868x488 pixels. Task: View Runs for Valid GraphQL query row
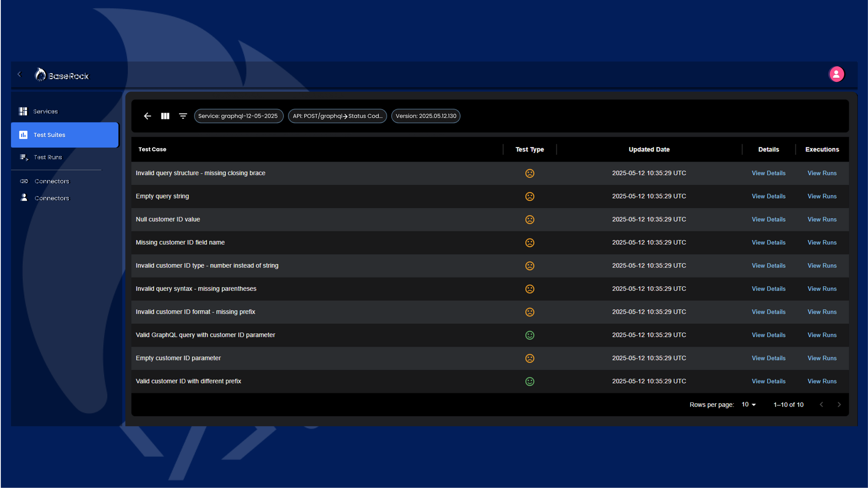click(822, 335)
